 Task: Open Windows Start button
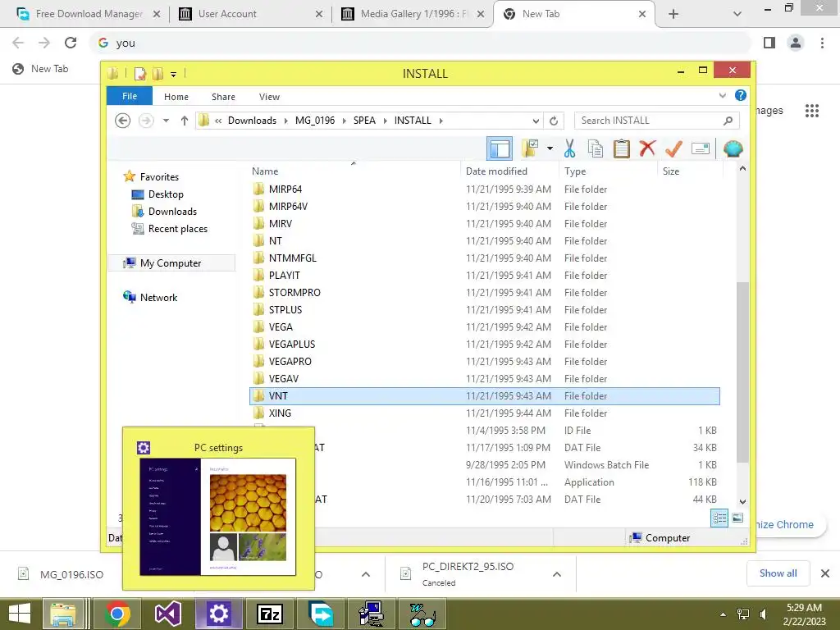coord(20,614)
